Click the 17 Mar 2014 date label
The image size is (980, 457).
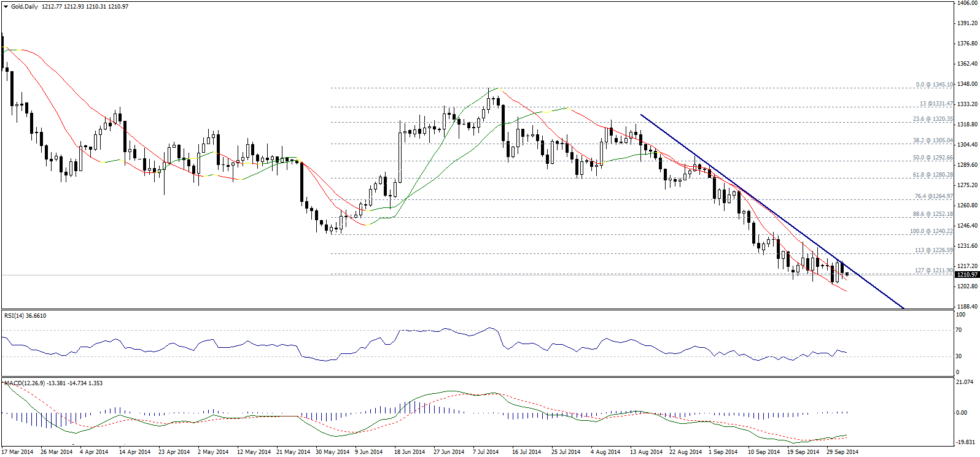[18, 452]
